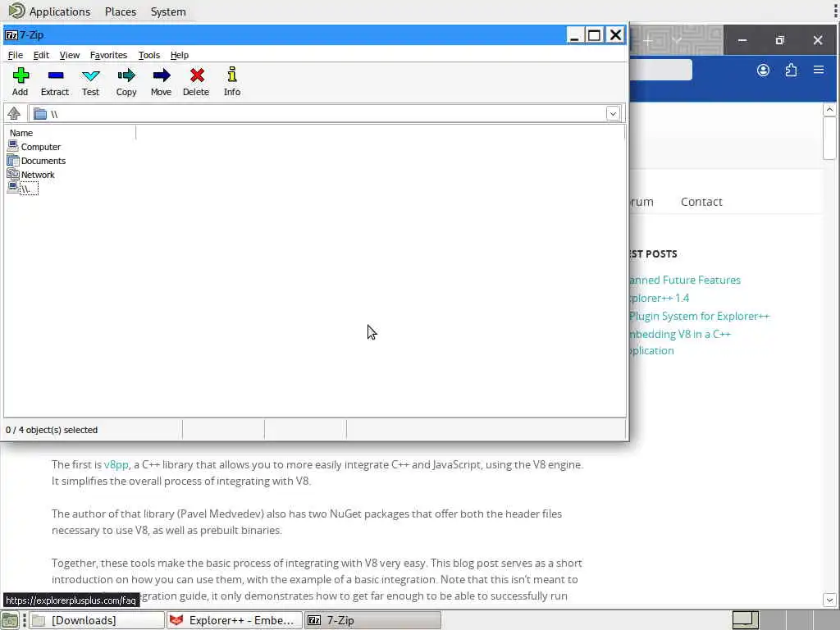The image size is (840, 630).
Task: Go up one folder level arrow
Action: (x=14, y=113)
